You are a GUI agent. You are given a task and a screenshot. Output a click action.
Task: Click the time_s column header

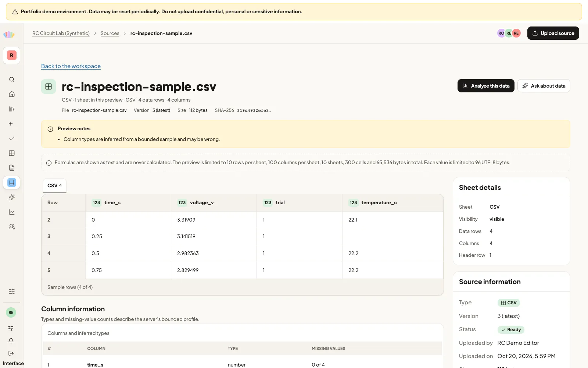(x=128, y=203)
